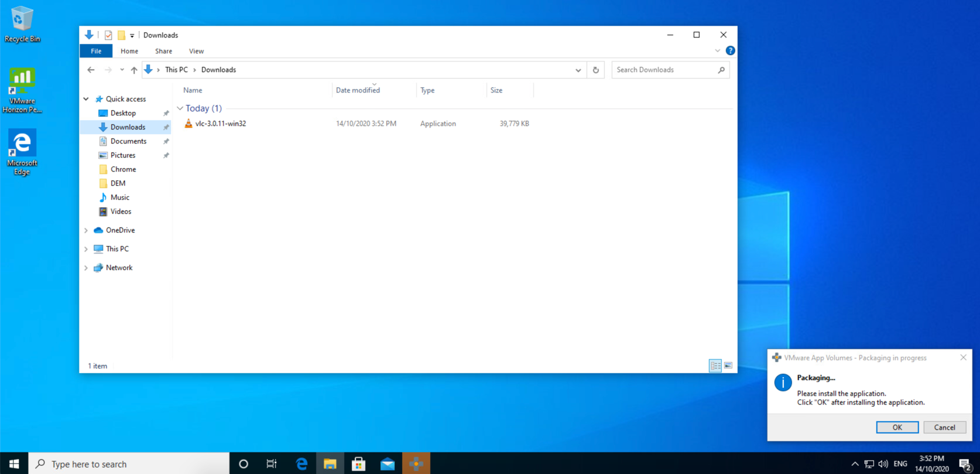
Task: Open the File menu
Action: point(96,51)
